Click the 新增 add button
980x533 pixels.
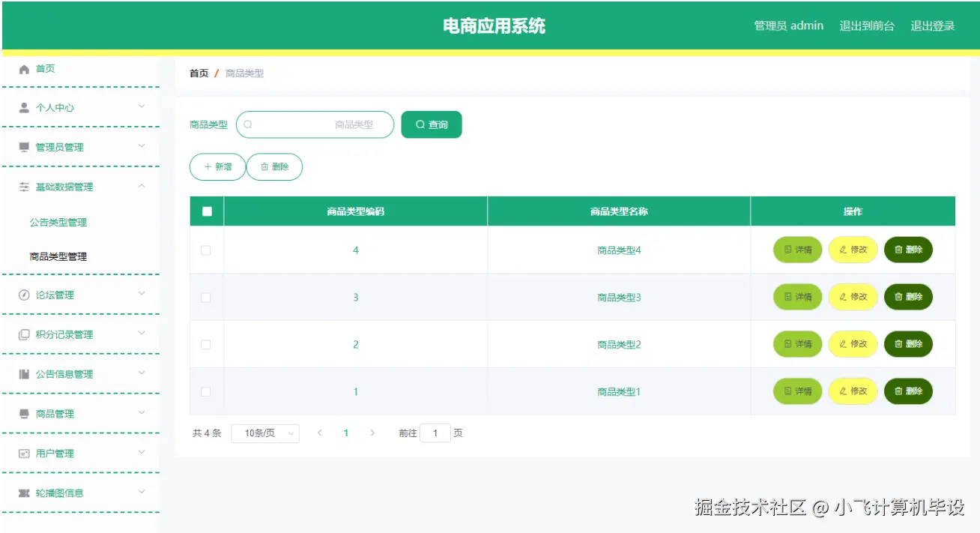pos(217,166)
